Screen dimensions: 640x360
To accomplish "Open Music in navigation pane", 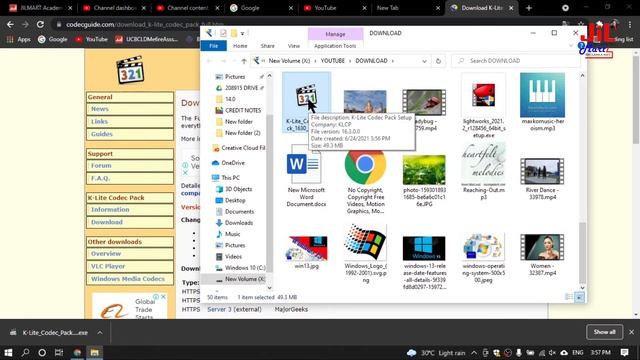I will tap(232, 234).
